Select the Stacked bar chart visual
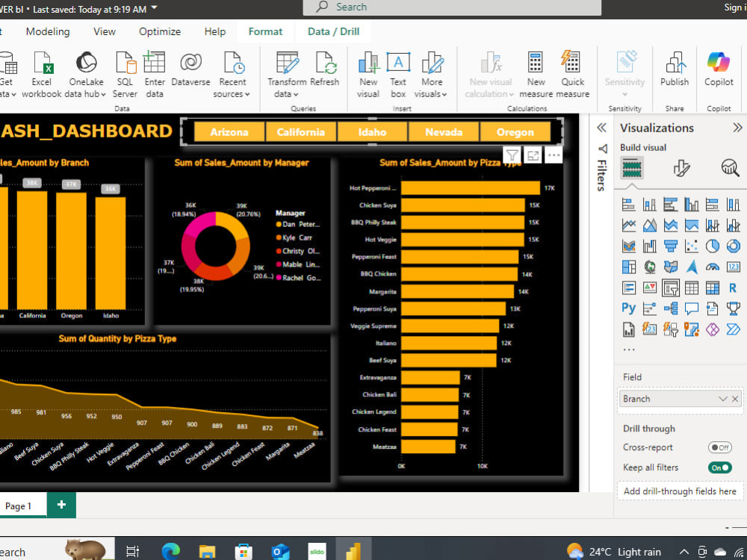The height and width of the screenshot is (560, 747). [628, 205]
